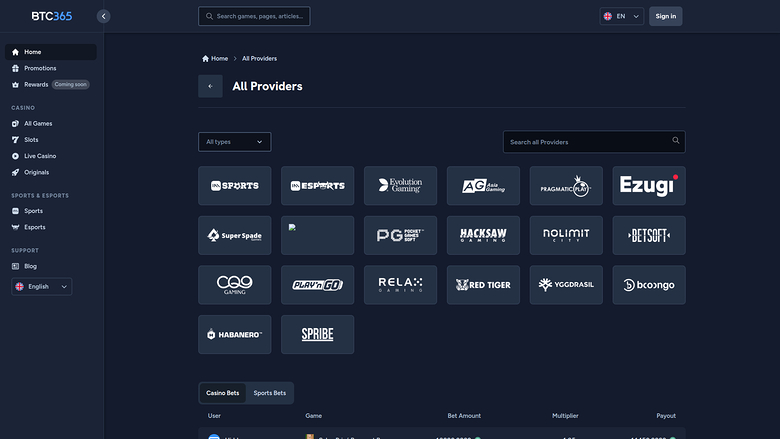Image resolution: width=780 pixels, height=439 pixels.
Task: Open the Ezugi provider tile
Action: coord(649,186)
